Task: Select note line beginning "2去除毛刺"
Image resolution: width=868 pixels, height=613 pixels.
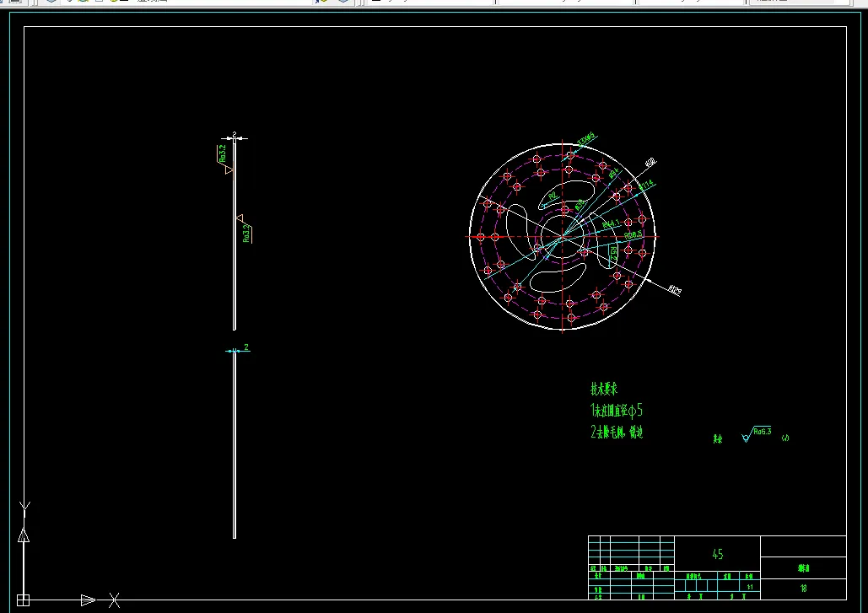Action: 616,432
